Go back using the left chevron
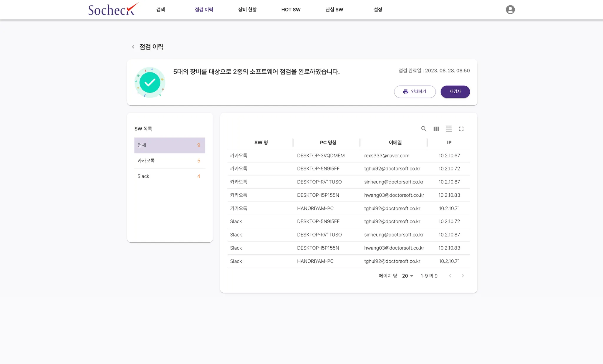The image size is (603, 364). (133, 47)
